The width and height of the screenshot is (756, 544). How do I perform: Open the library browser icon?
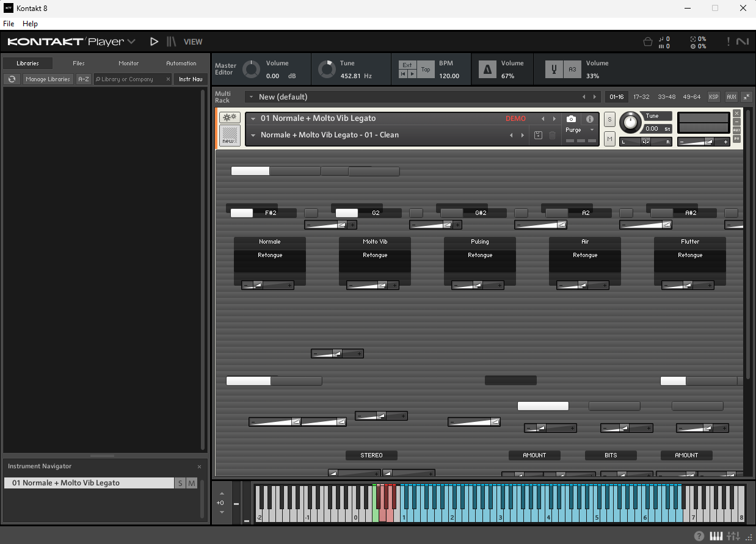pos(172,42)
